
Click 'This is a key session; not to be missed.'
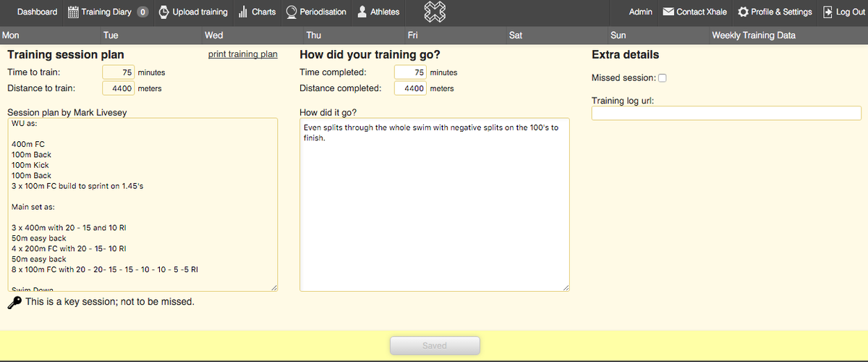point(110,301)
